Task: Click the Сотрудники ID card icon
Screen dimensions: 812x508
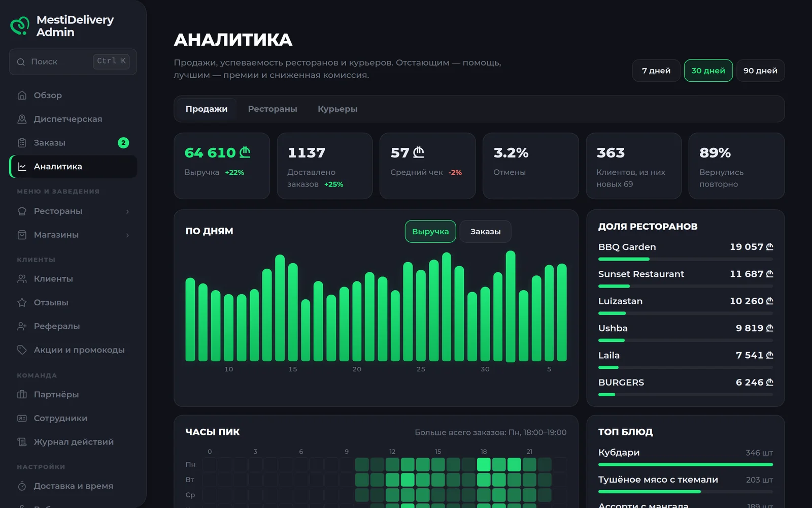Action: tap(22, 418)
